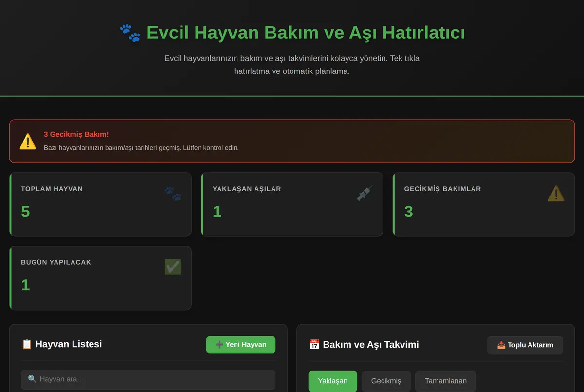Viewport: 584px width, 392px height.
Task: Select the Bugün Yapılacak stat card
Action: tap(100, 278)
